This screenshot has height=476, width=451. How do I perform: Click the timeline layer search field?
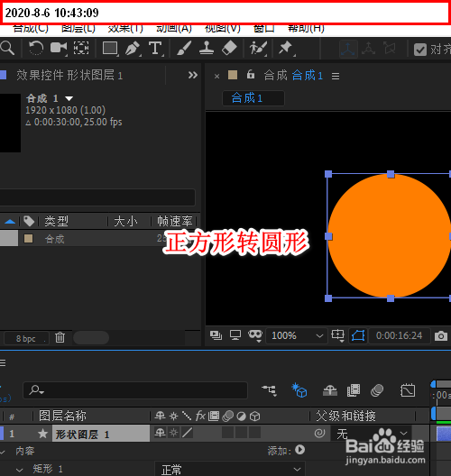tap(135, 390)
